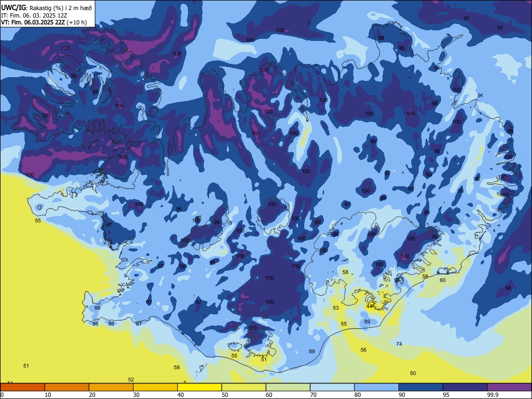Click the map value '94' in the northeast
The height and width of the screenshot is (399, 532).
click(437, 68)
